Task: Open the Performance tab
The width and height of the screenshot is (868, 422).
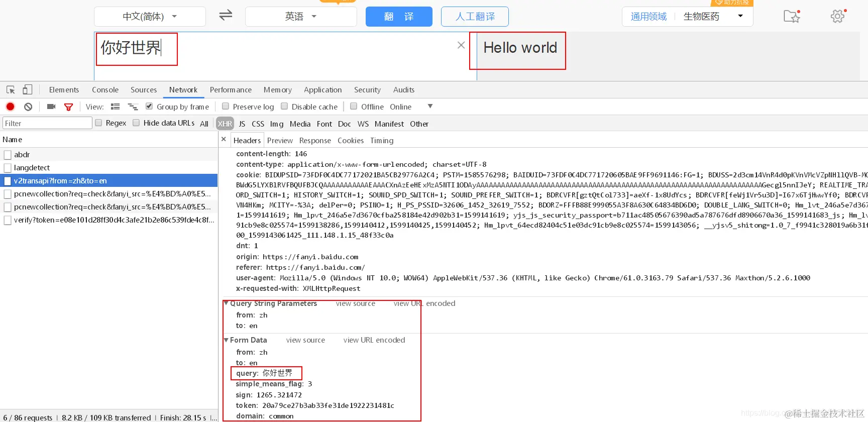Action: click(231, 90)
